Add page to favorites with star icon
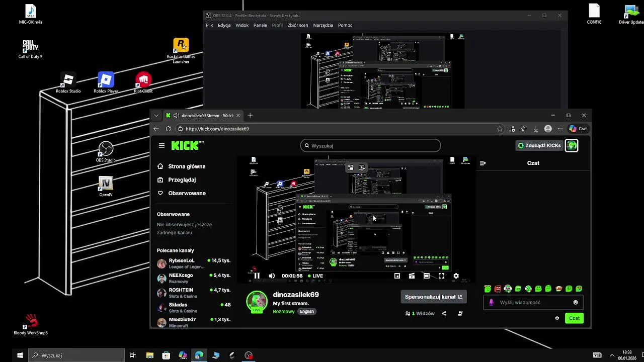The width and height of the screenshot is (644, 362). click(x=500, y=129)
